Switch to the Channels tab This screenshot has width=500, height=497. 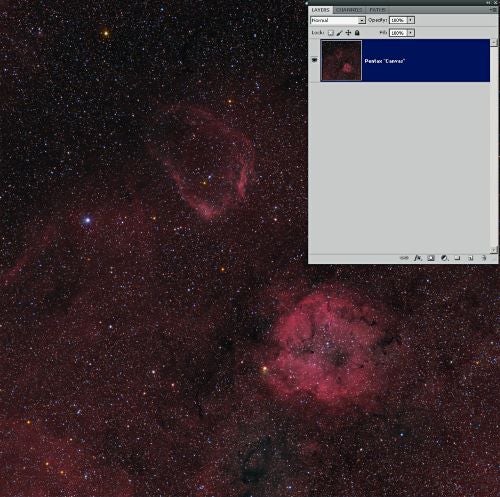click(349, 10)
